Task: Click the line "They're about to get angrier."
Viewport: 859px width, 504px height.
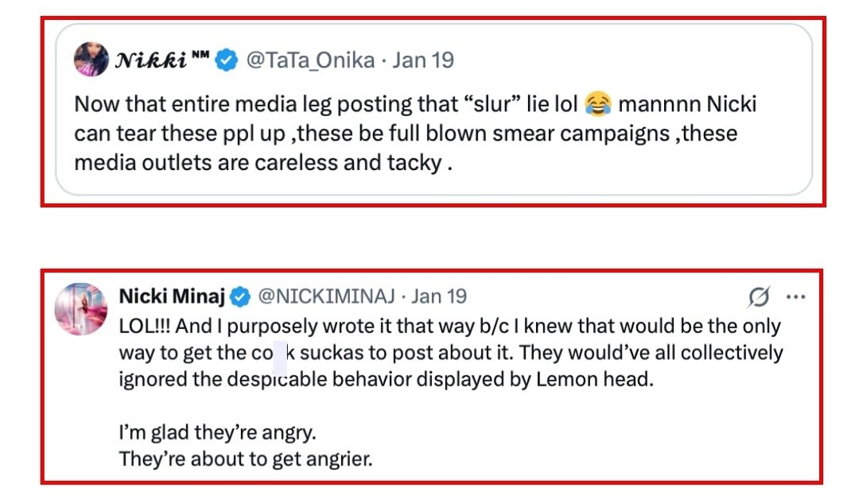Action: 246,459
